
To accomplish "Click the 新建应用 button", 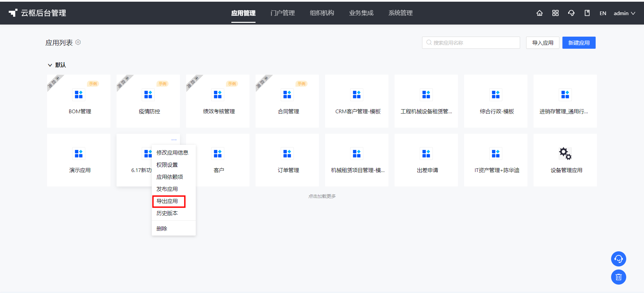I will [579, 43].
